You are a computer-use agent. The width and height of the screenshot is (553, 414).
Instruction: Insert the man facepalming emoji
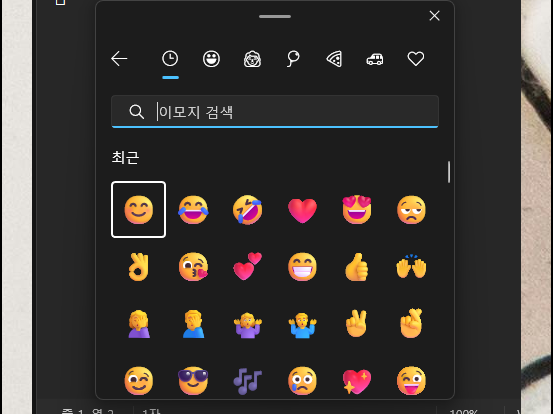[x=193, y=324]
